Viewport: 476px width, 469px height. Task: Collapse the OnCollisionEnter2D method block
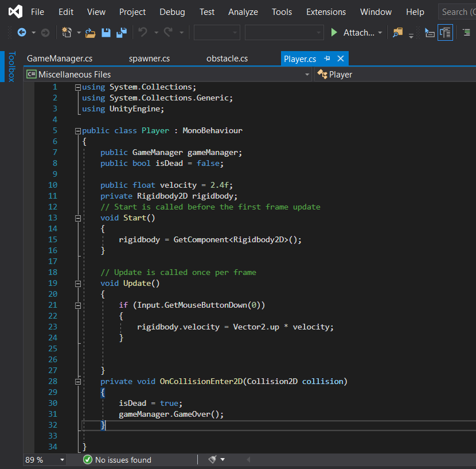pyautogui.click(x=78, y=382)
